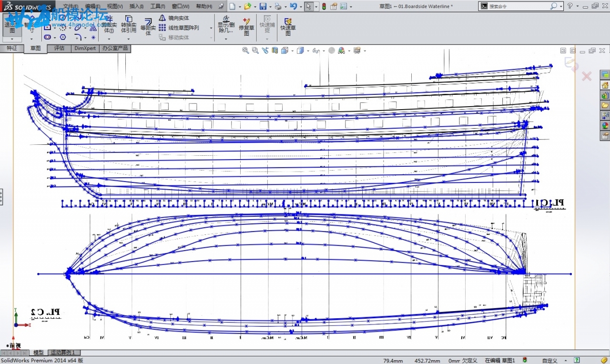Click the Save floppy disk icon
Viewport: 610px width, 364px height.
point(263,6)
